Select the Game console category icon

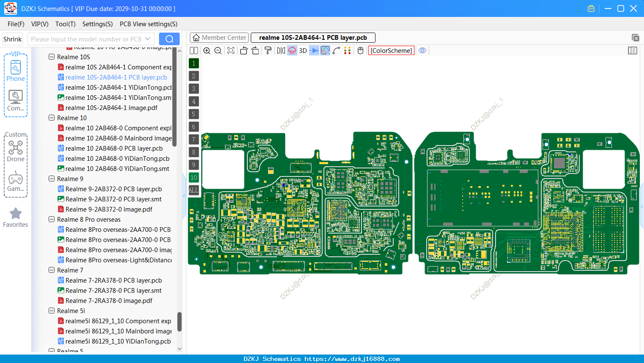(x=16, y=181)
